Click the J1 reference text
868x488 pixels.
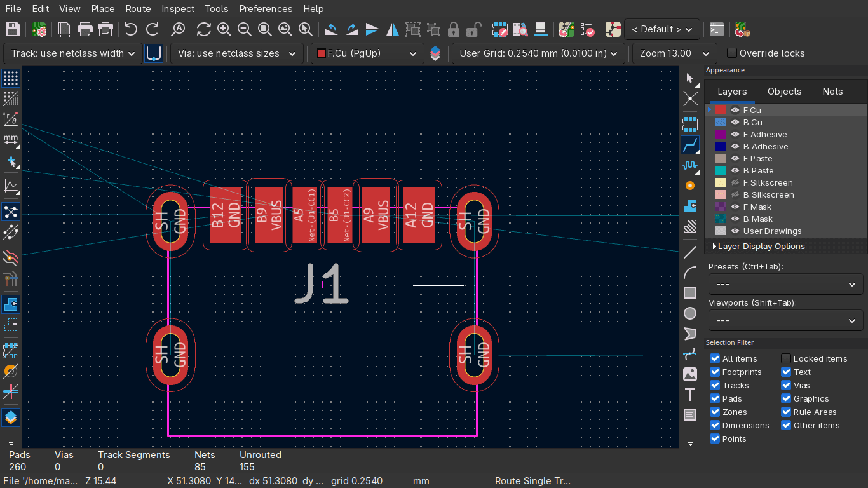tap(322, 284)
